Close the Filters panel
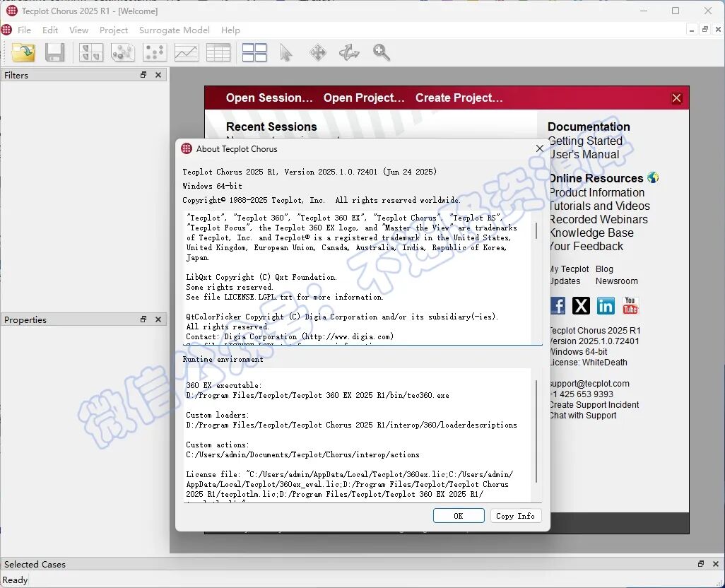Viewport: 725px width, 588px height. coord(158,75)
